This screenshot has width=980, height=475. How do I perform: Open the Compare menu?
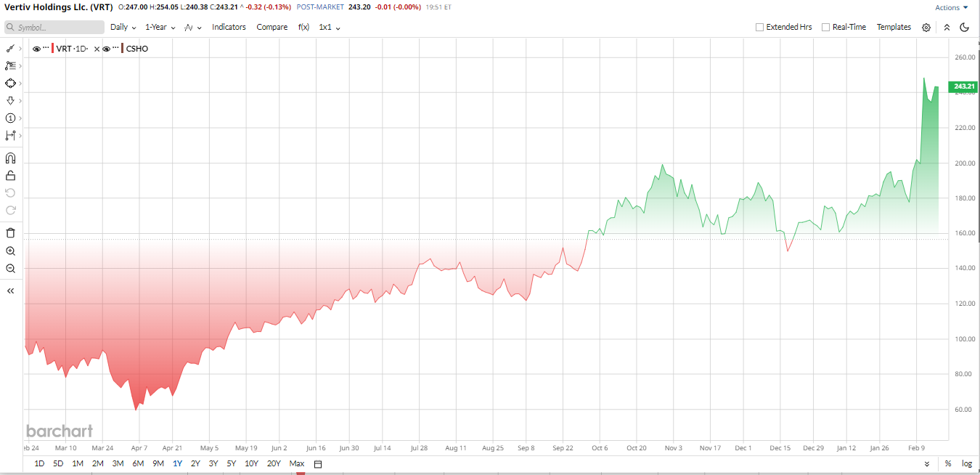tap(272, 27)
